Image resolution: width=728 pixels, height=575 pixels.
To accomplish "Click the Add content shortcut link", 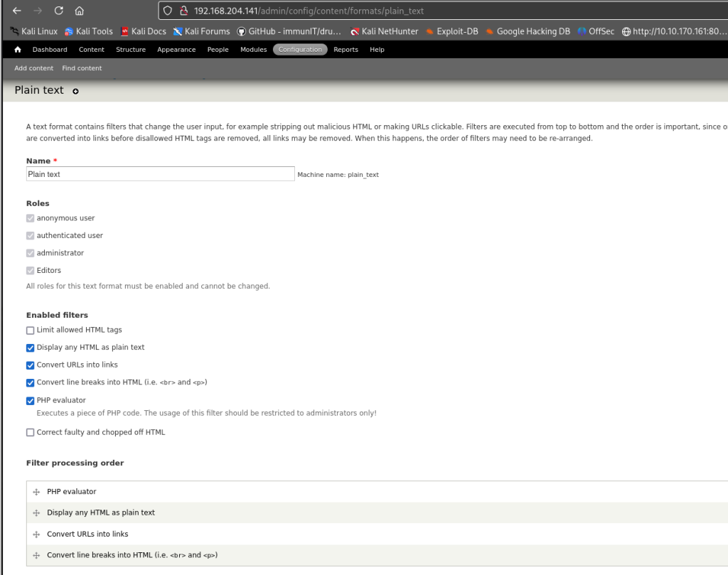I will tap(34, 68).
